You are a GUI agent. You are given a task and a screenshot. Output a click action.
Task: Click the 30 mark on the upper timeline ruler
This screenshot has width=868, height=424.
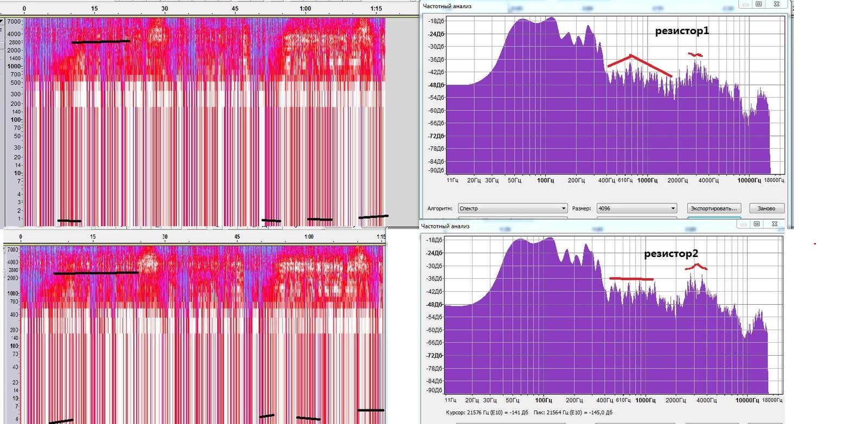164,9
